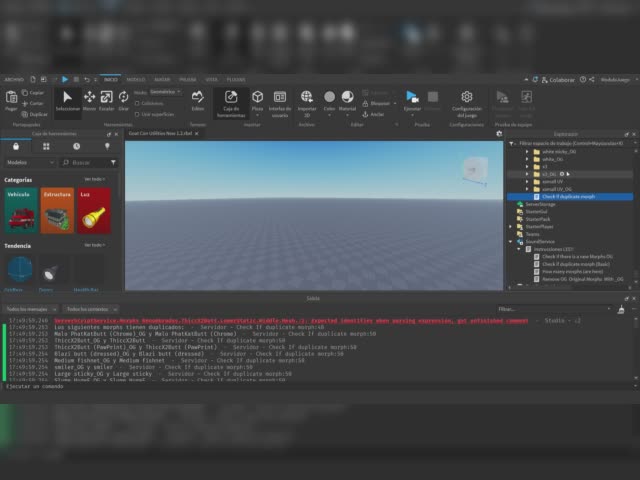Open the toolbox creations lightbulb tab
Image resolution: width=640 pixels, height=480 pixels.
point(107,147)
